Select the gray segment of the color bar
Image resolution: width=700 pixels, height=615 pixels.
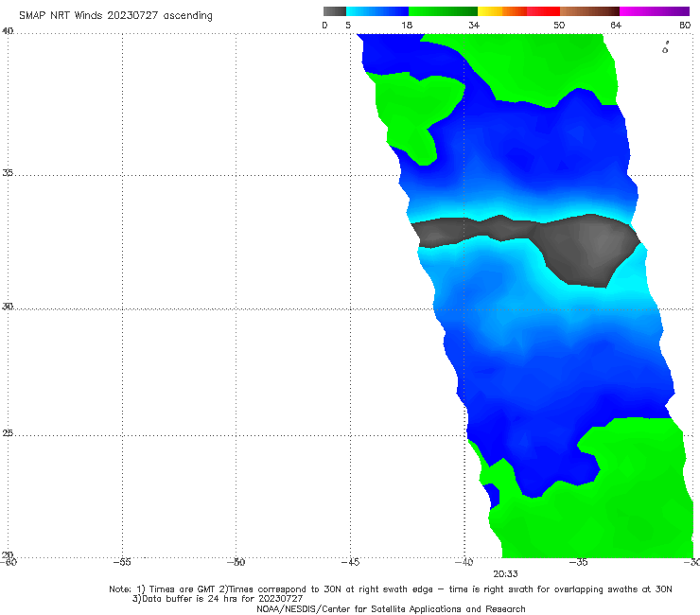[335, 11]
